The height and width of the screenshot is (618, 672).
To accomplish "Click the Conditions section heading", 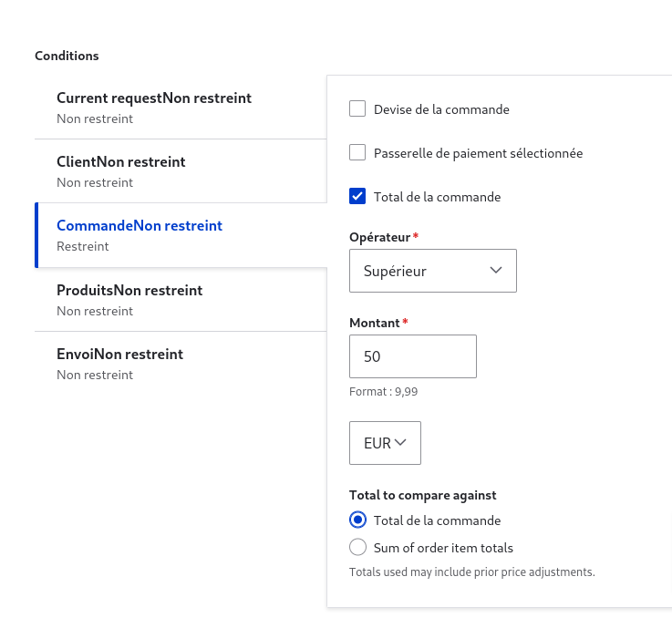I will click(x=67, y=56).
